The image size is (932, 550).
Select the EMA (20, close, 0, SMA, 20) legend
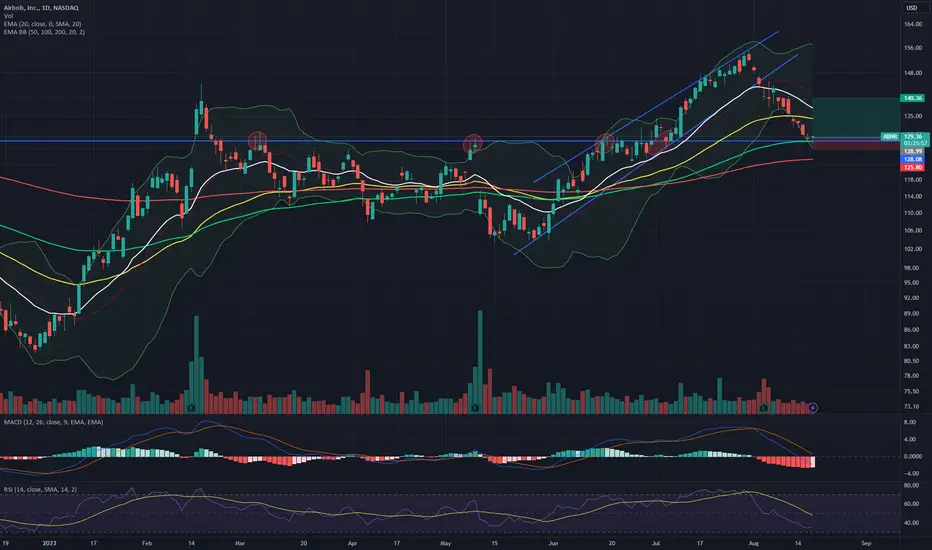point(42,24)
